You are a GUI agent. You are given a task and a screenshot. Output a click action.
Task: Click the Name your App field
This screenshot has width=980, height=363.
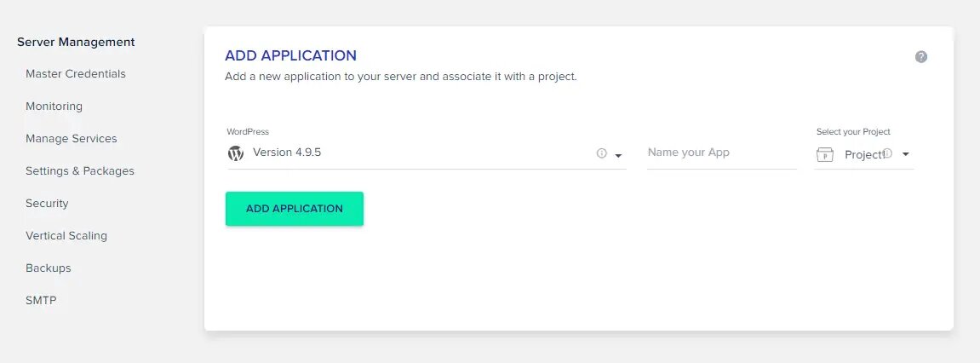(722, 153)
